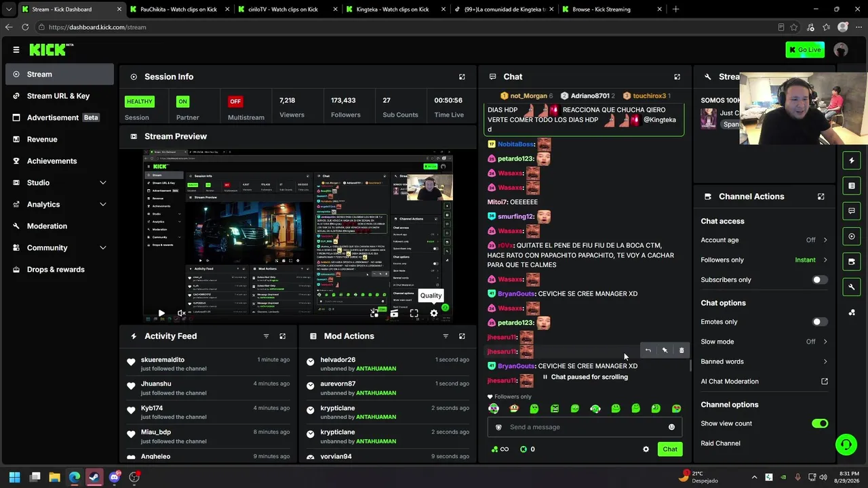Expand the Community submenu
The image size is (868, 488).
60,248
